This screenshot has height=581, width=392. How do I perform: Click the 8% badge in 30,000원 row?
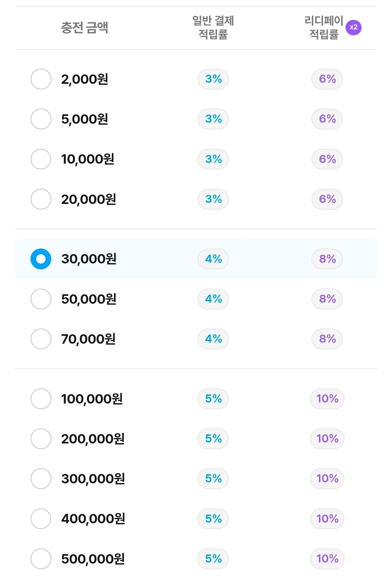327,259
